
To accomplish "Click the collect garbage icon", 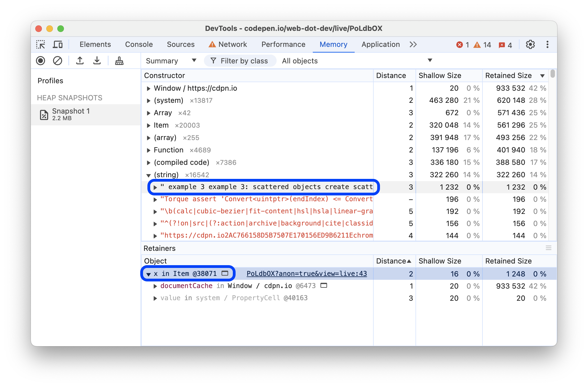I will (x=120, y=60).
